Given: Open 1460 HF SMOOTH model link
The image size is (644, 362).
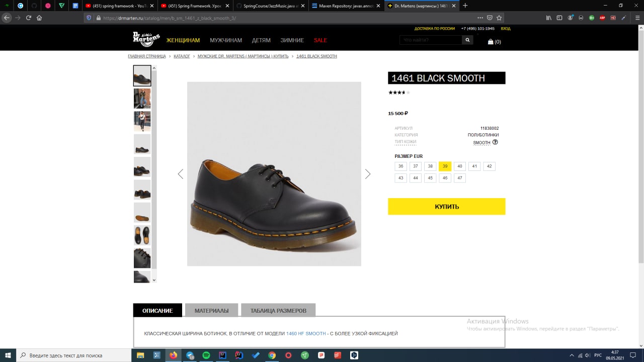Looking at the screenshot, I should click(x=306, y=333).
